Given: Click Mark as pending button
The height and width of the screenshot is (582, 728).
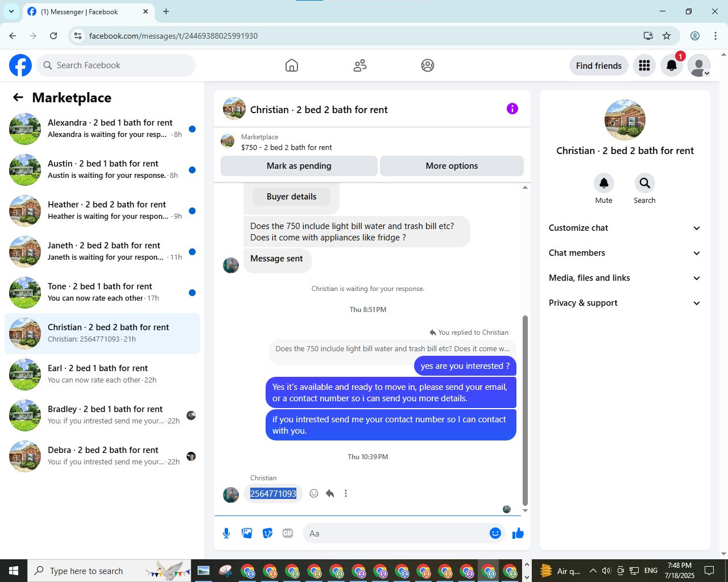Looking at the screenshot, I should click(299, 166).
